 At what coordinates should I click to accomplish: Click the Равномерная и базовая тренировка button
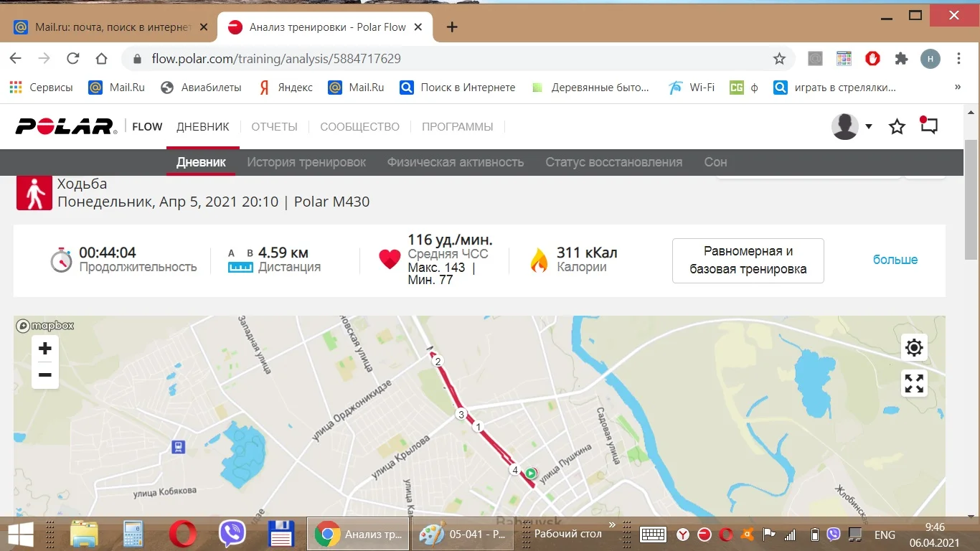pos(748,260)
